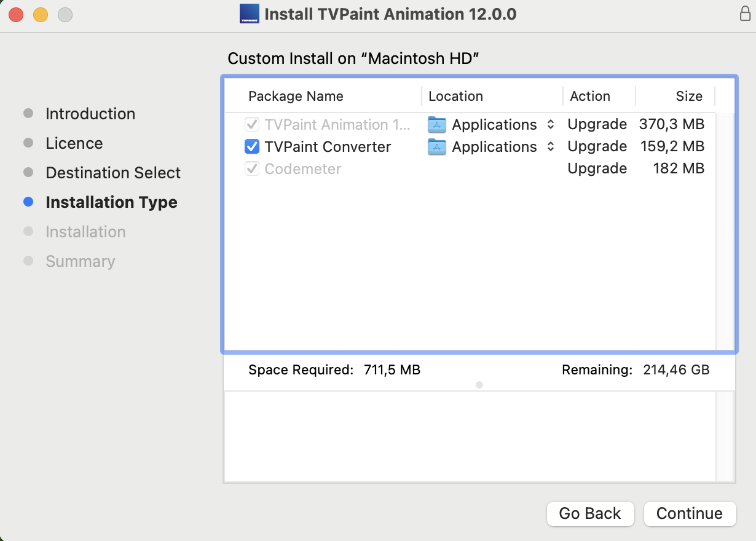Click Applications folder icon for TVPaint Animation
The image size is (756, 541).
pyautogui.click(x=437, y=125)
